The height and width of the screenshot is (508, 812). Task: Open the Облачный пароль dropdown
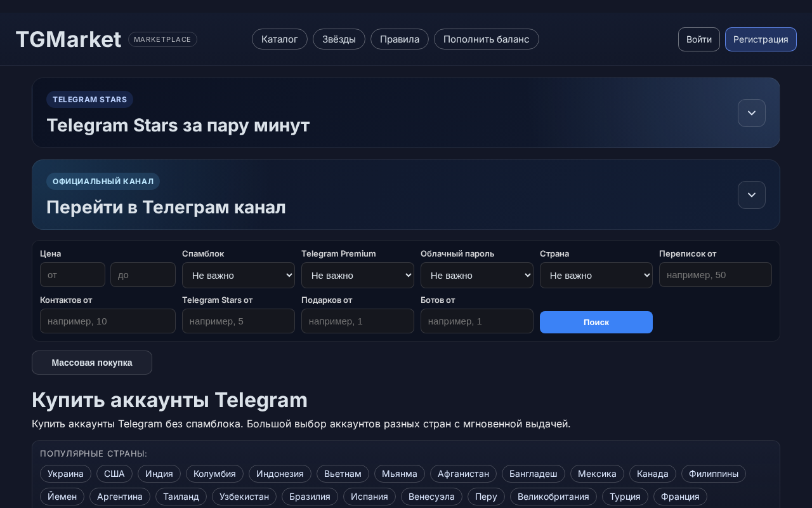click(477, 275)
